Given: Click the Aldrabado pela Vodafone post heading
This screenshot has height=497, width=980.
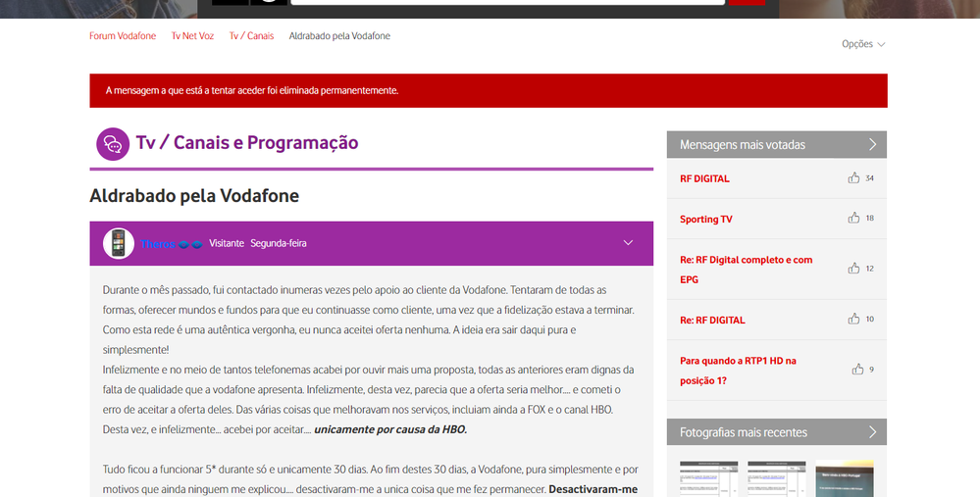Looking at the screenshot, I should point(194,195).
